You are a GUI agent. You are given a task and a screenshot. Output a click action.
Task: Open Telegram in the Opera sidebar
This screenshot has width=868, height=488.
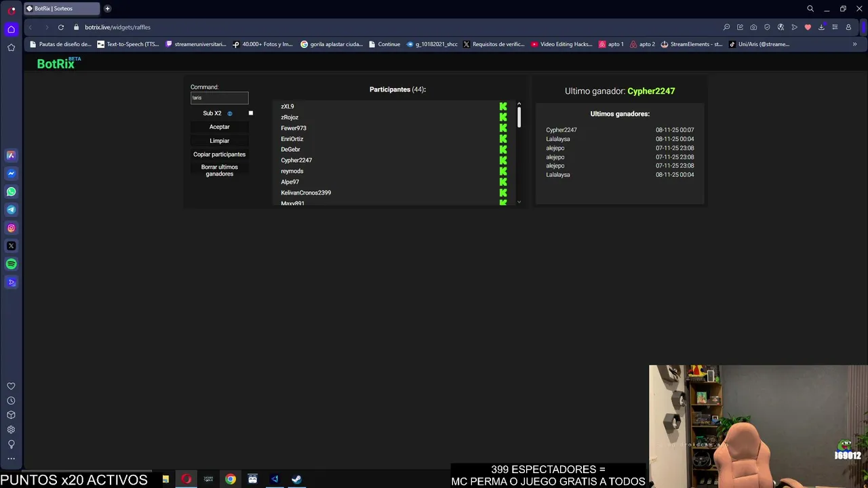tap(11, 209)
